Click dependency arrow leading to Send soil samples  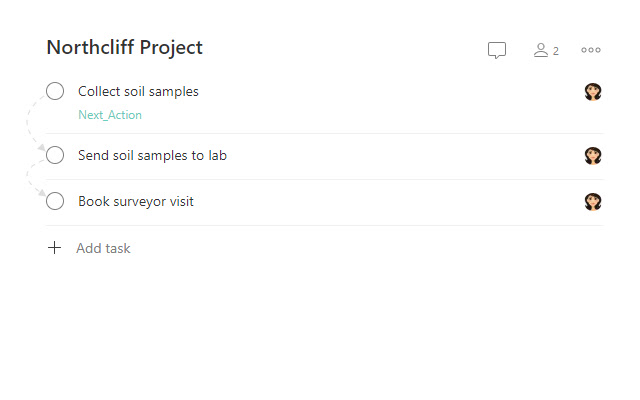(x=29, y=125)
